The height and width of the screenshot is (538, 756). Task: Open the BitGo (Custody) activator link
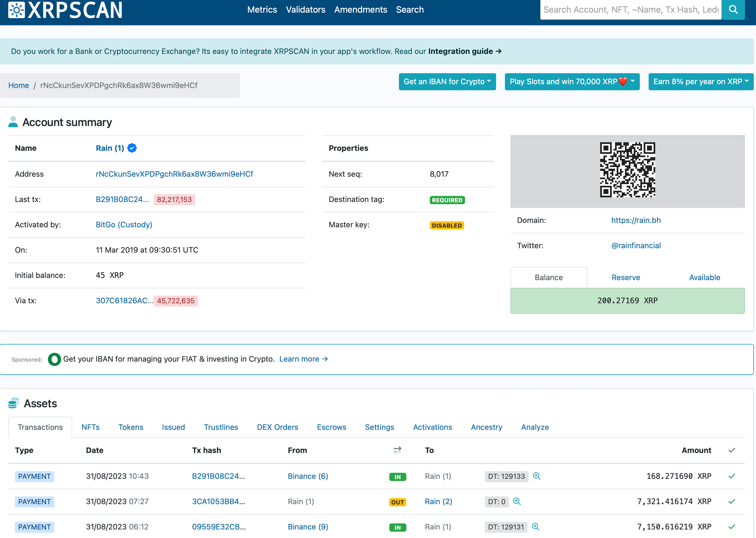(x=124, y=225)
